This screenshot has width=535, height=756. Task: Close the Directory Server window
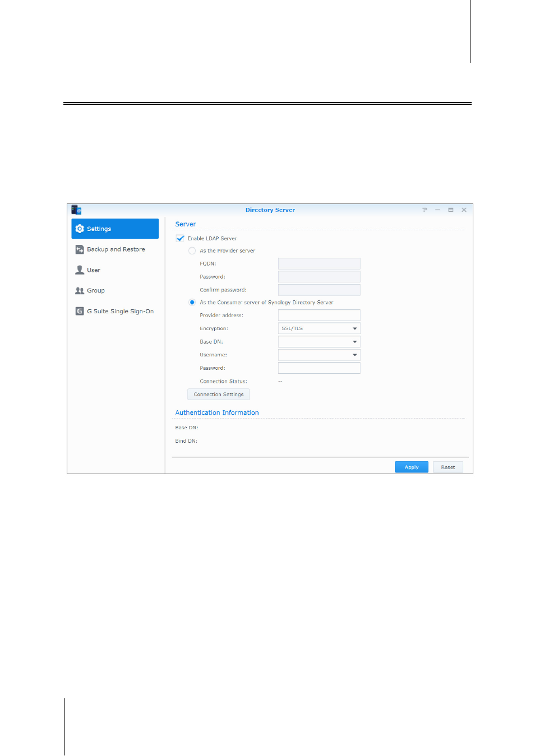click(464, 210)
